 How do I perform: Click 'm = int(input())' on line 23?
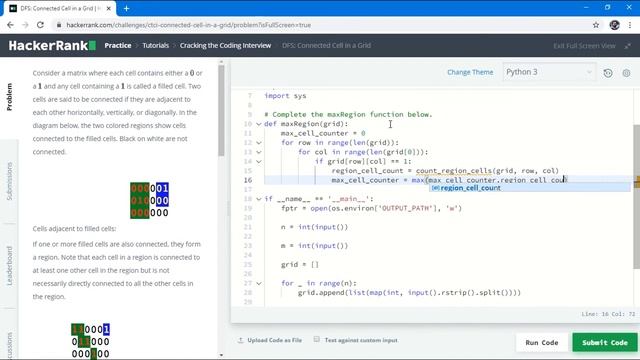314,246
